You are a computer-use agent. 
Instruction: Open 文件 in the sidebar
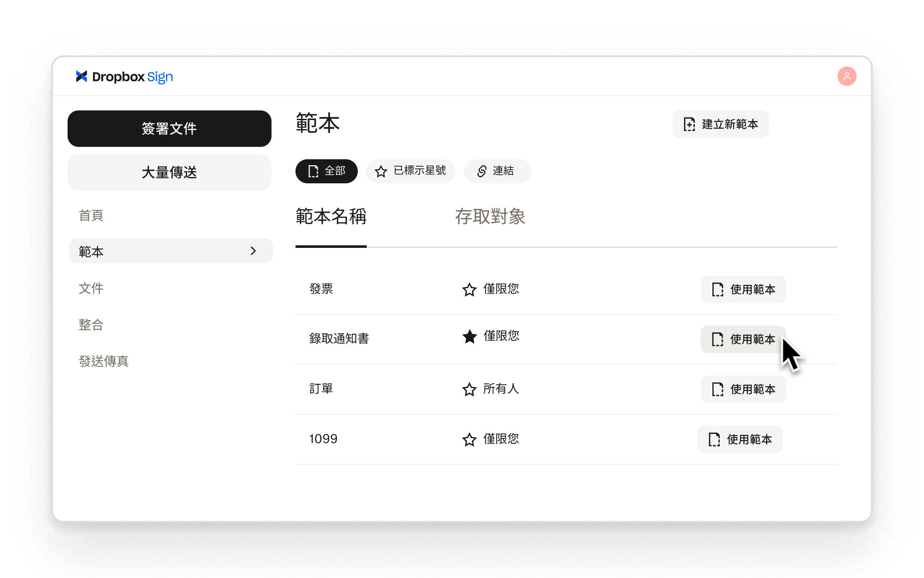pos(91,288)
